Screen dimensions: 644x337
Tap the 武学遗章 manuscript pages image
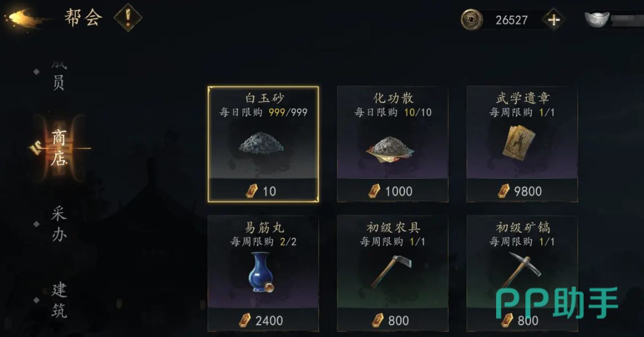click(519, 143)
